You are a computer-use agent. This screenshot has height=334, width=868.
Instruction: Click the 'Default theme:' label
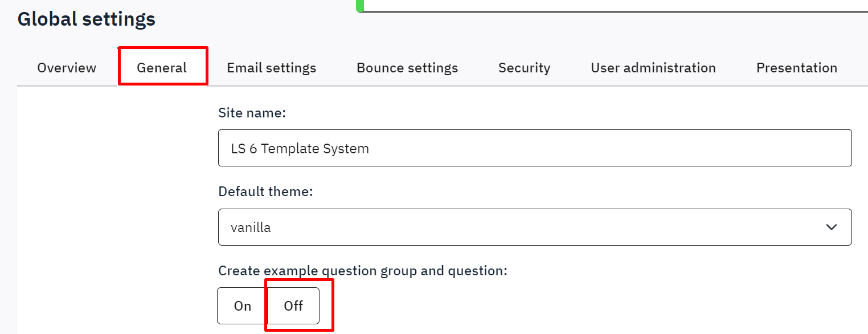265,192
